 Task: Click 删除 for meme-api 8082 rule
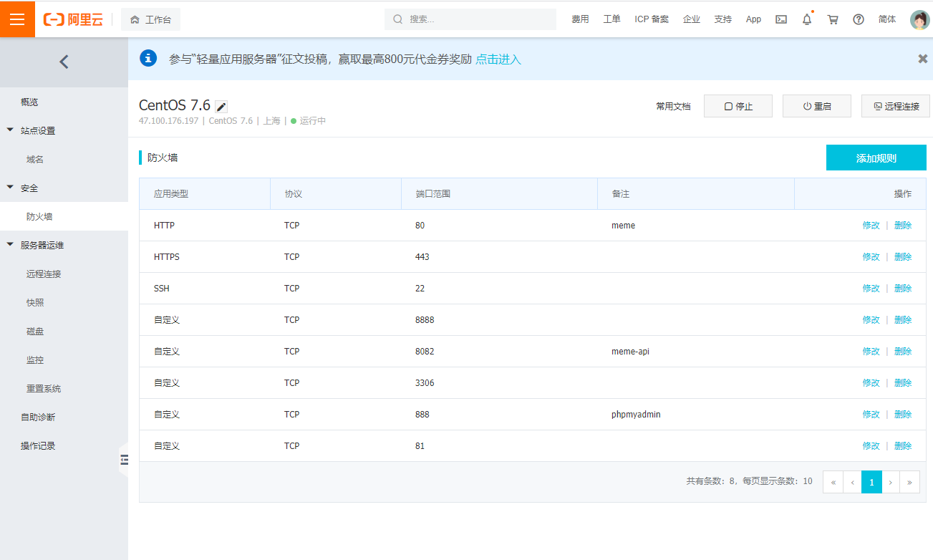click(903, 351)
